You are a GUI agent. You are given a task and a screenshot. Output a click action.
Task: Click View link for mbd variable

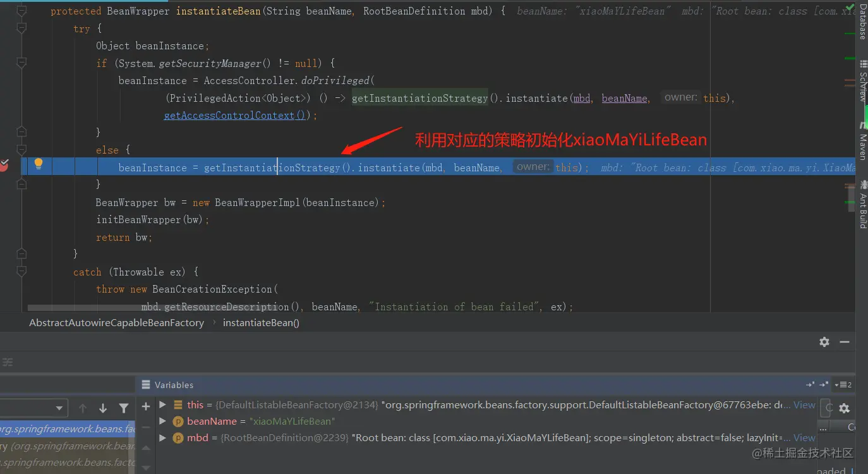[804, 437]
